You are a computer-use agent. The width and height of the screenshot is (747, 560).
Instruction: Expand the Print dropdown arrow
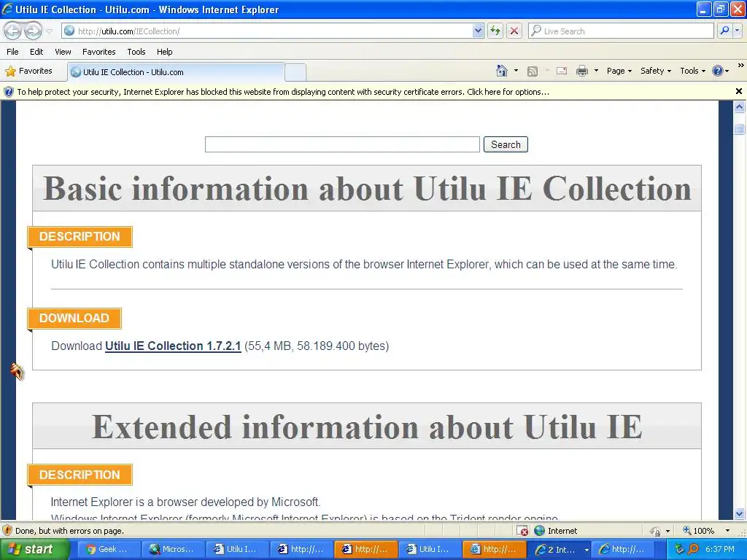(596, 71)
